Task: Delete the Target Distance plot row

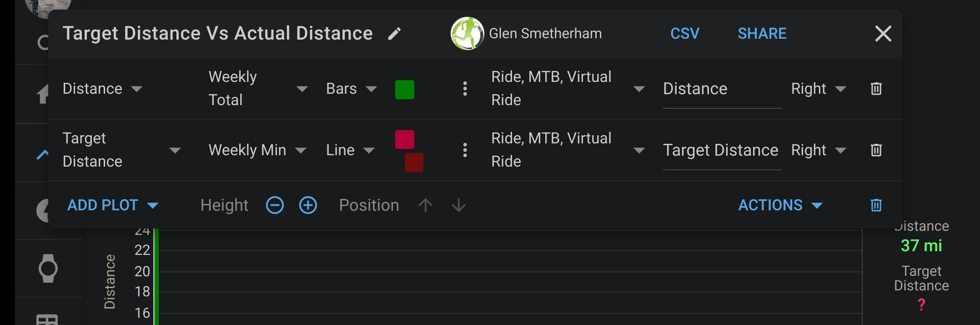Action: point(876,150)
